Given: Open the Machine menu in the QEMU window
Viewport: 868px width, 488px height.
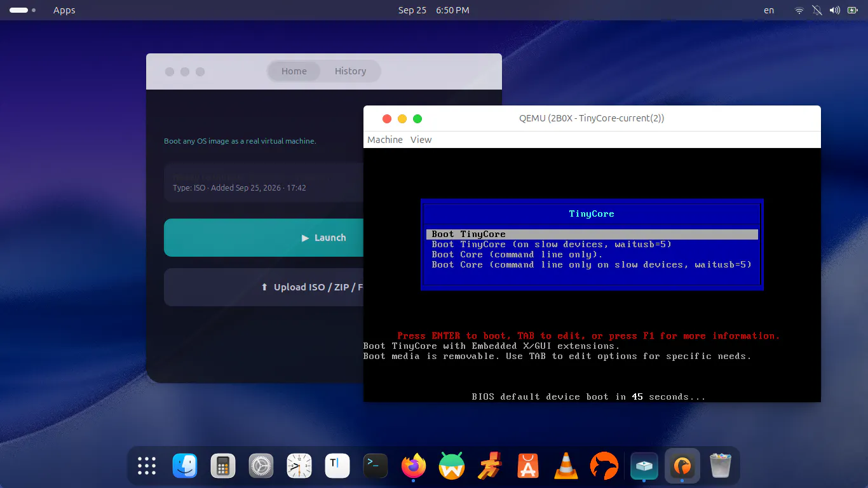Looking at the screenshot, I should (385, 140).
